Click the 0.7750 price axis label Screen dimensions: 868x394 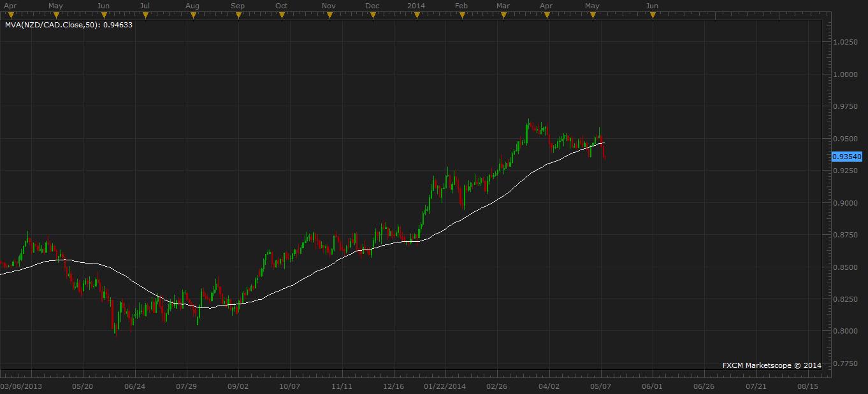[x=845, y=363]
